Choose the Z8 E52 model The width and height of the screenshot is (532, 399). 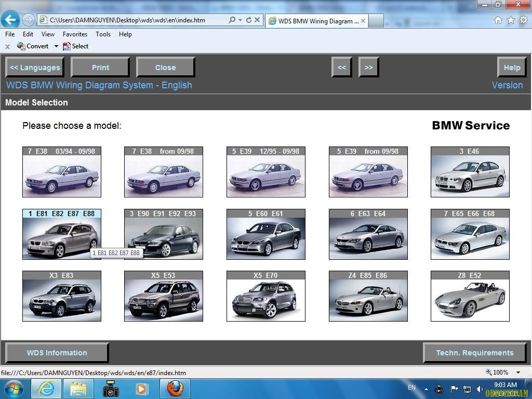(x=470, y=296)
